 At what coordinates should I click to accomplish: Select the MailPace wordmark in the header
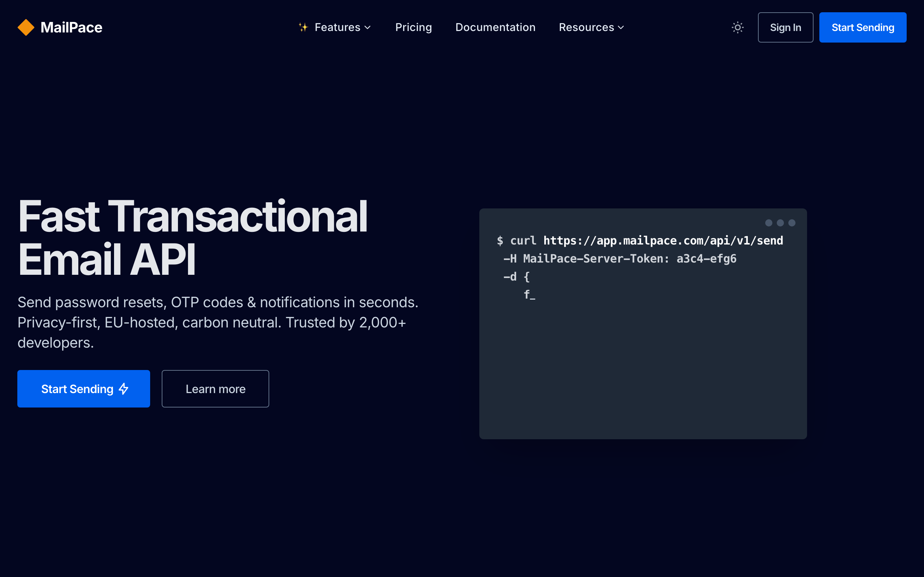pos(72,27)
